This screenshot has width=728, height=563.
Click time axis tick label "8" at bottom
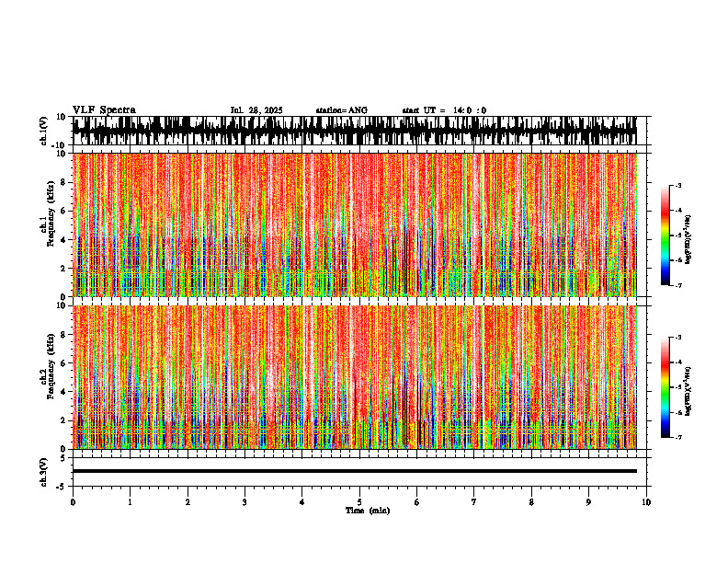[x=531, y=502]
